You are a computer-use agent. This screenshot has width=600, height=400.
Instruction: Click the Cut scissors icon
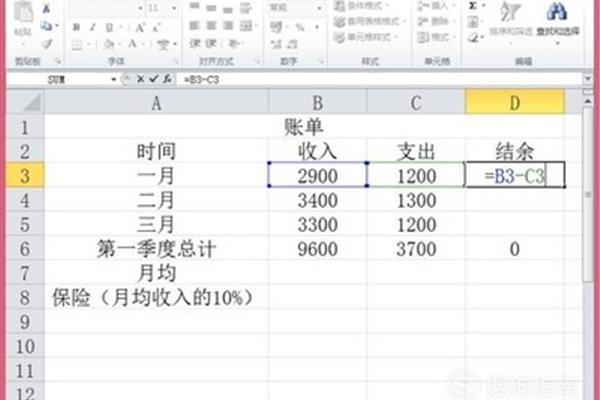click(47, 8)
